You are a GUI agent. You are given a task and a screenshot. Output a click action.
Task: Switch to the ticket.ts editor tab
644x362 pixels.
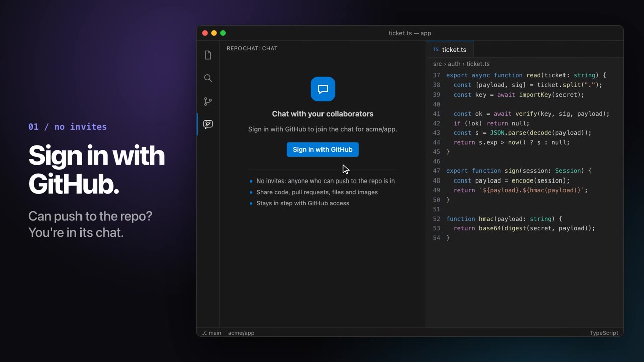[x=450, y=50]
